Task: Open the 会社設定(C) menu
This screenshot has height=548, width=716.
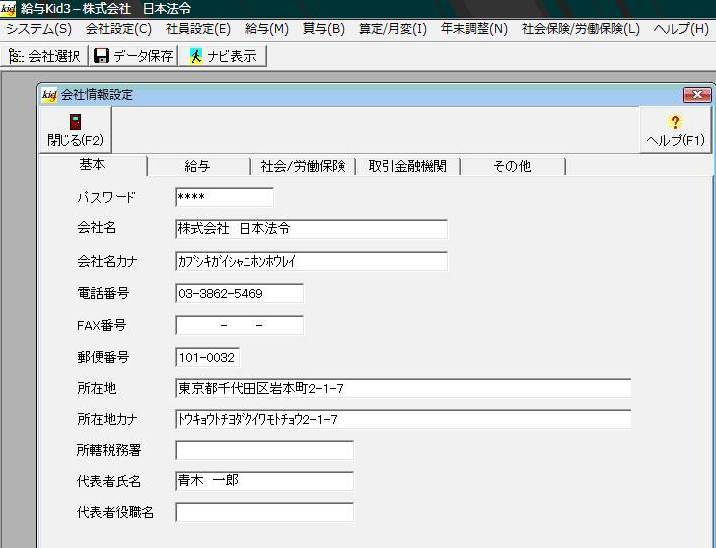Action: tap(119, 29)
